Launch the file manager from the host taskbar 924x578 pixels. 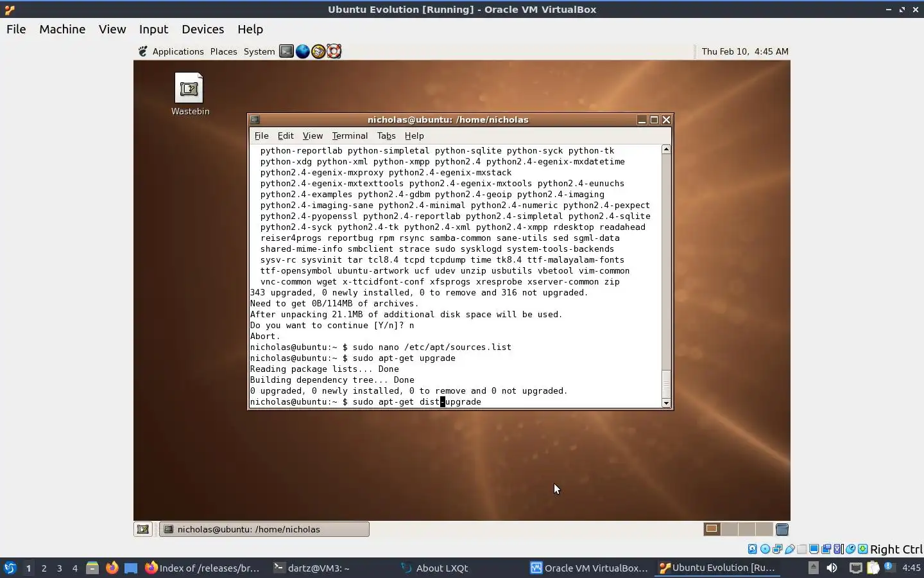click(x=92, y=568)
